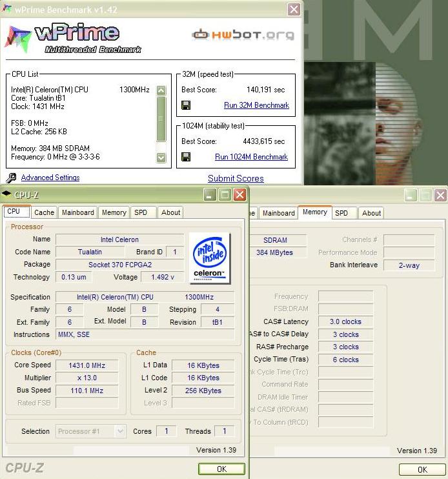The height and width of the screenshot is (479, 448).
Task: Open Memory tab in front CPU-Z
Action: pyautogui.click(x=114, y=212)
